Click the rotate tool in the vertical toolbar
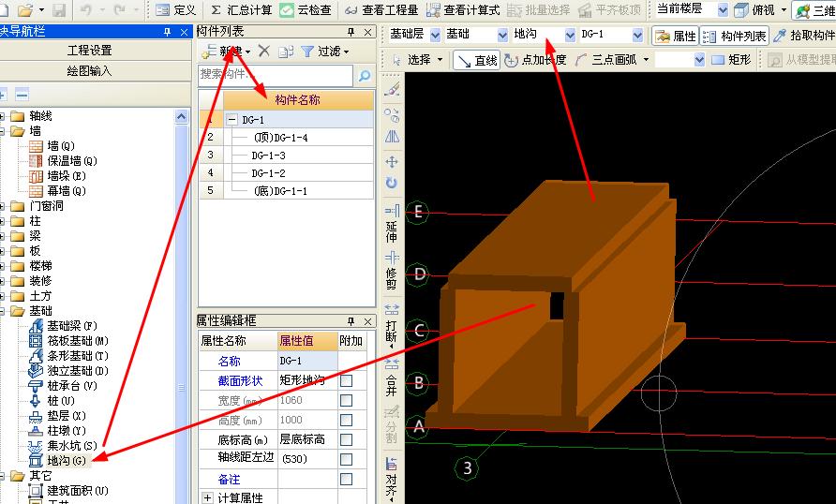Viewport: 836px width, 504px height. (x=392, y=183)
